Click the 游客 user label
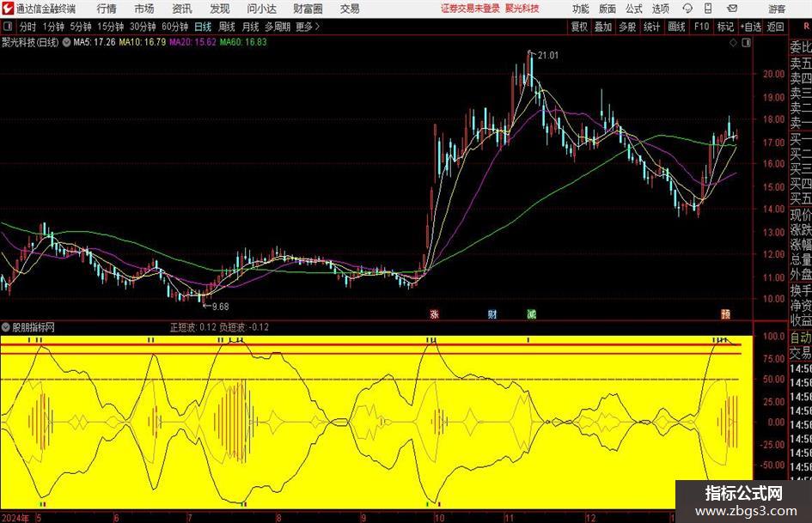Screen dimensions: 812x523 777,9
